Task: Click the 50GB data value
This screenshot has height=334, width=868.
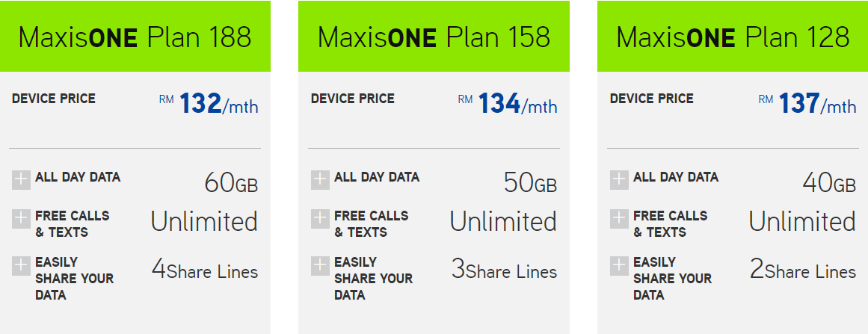Action: pyautogui.click(x=530, y=182)
